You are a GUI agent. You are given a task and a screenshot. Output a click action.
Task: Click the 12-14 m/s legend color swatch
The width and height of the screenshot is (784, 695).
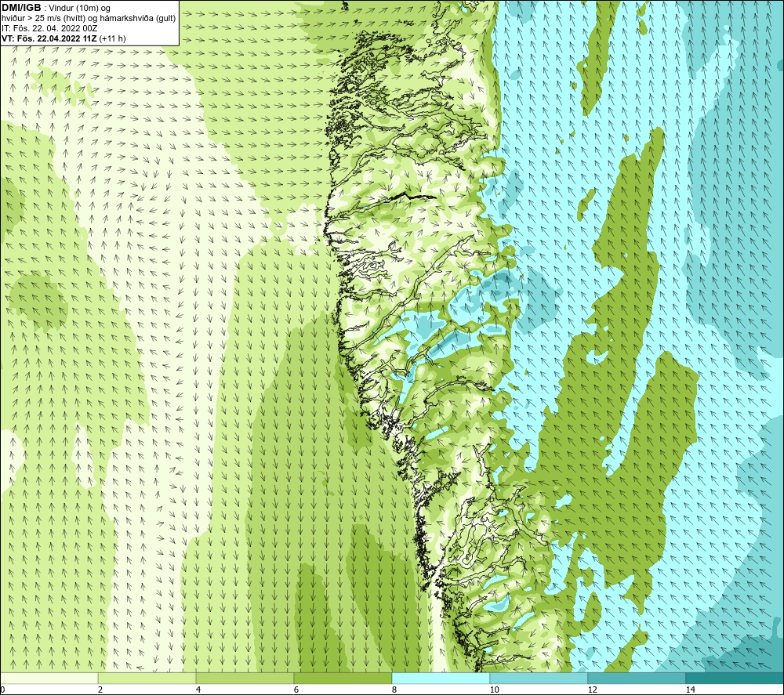pyautogui.click(x=637, y=678)
